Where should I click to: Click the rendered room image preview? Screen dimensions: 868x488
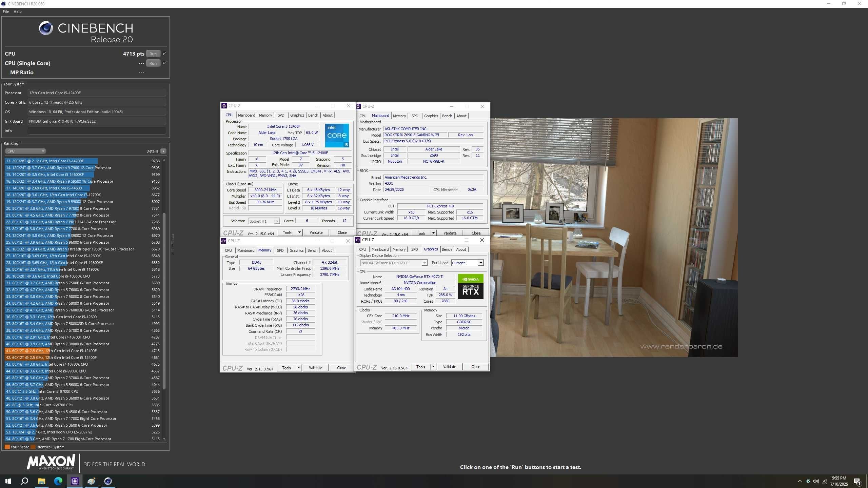[x=614, y=237]
